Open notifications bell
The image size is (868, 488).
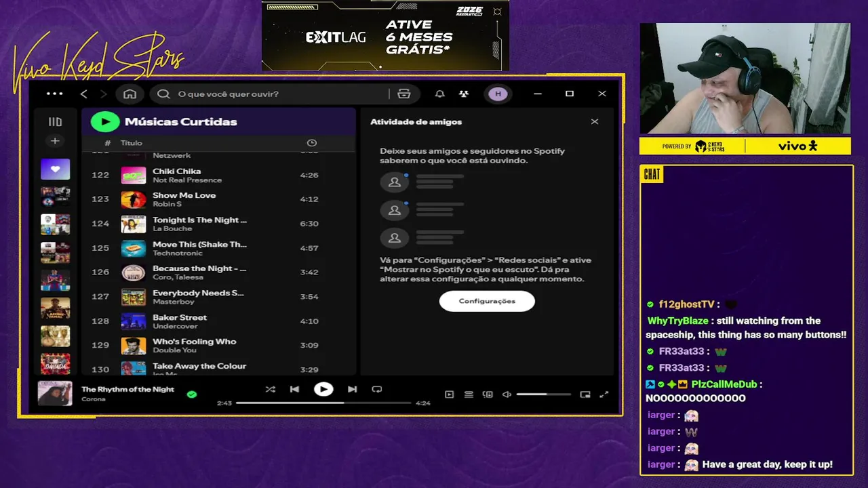pos(439,94)
